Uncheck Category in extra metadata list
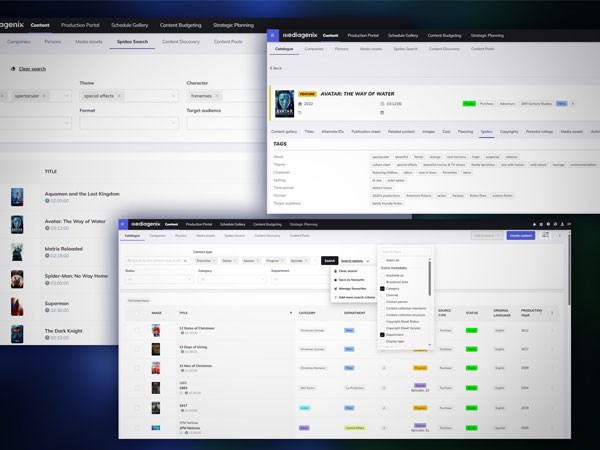The height and width of the screenshot is (450, 600). click(x=382, y=289)
